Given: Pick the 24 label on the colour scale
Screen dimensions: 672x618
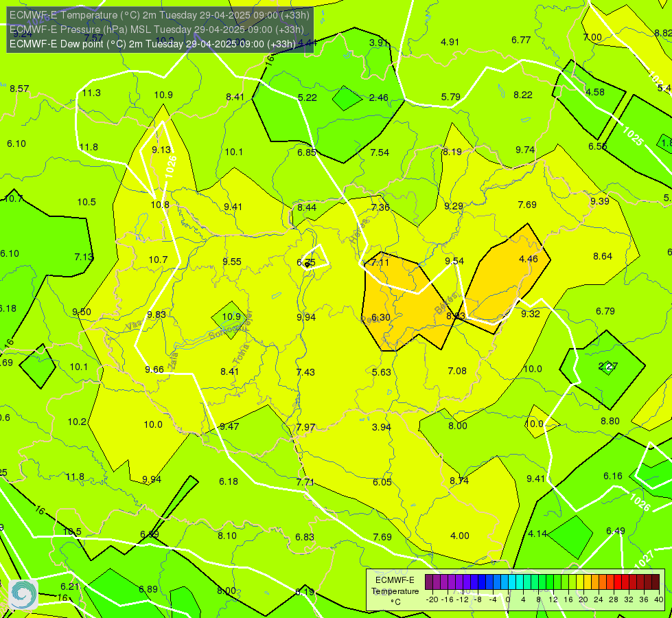Looking at the screenshot, I should 599,599.
